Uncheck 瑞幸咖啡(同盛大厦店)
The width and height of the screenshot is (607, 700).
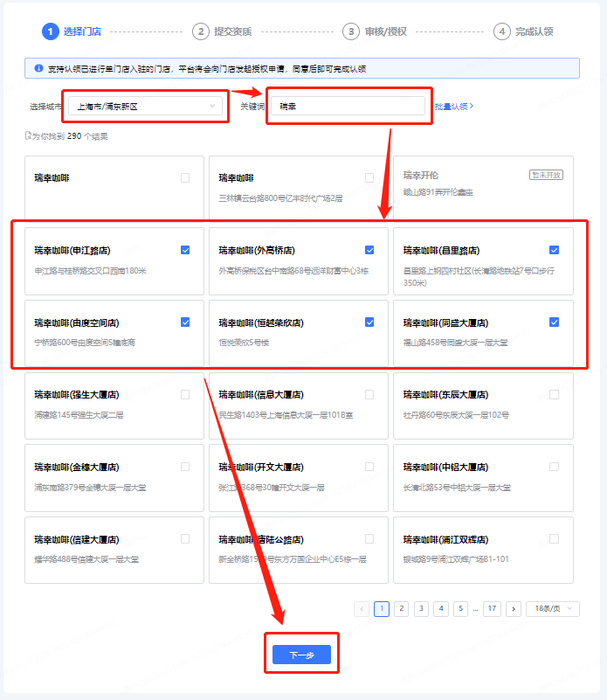point(554,322)
